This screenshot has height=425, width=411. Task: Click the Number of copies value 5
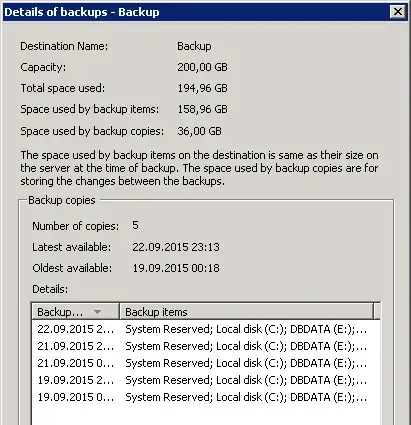135,225
